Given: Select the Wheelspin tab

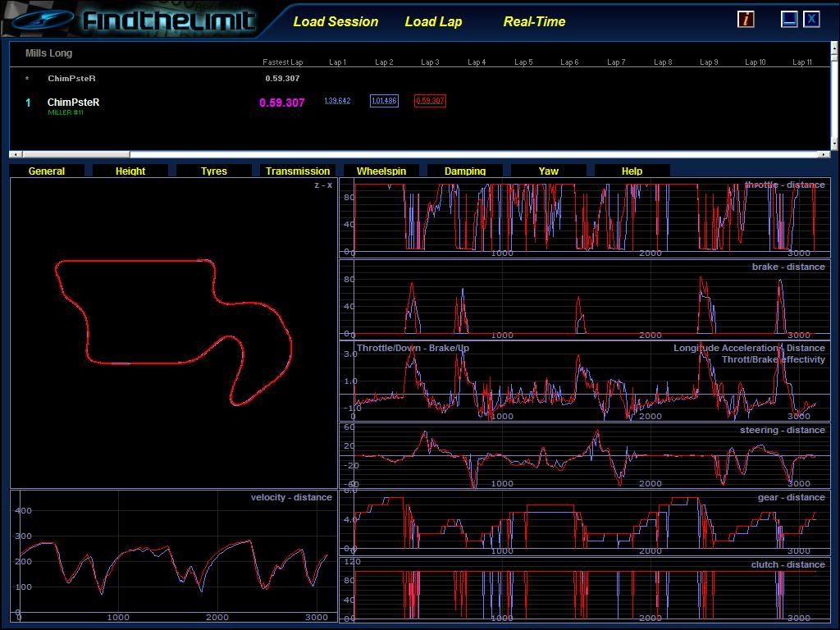Looking at the screenshot, I should [x=381, y=171].
